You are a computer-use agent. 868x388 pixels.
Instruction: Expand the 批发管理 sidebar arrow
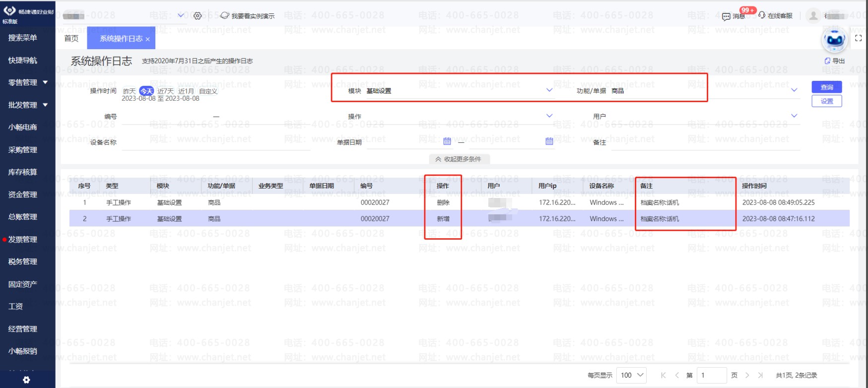pyautogui.click(x=45, y=105)
